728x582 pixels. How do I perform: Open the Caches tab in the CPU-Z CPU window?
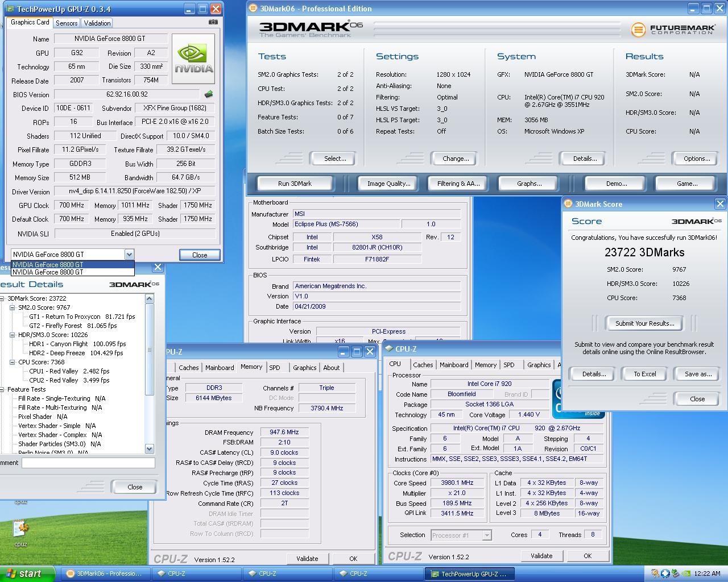tap(423, 365)
